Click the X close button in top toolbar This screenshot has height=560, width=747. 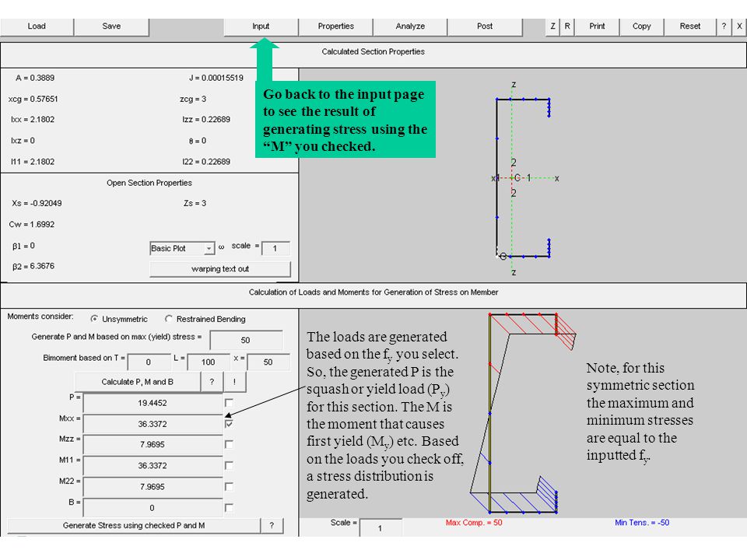click(739, 26)
